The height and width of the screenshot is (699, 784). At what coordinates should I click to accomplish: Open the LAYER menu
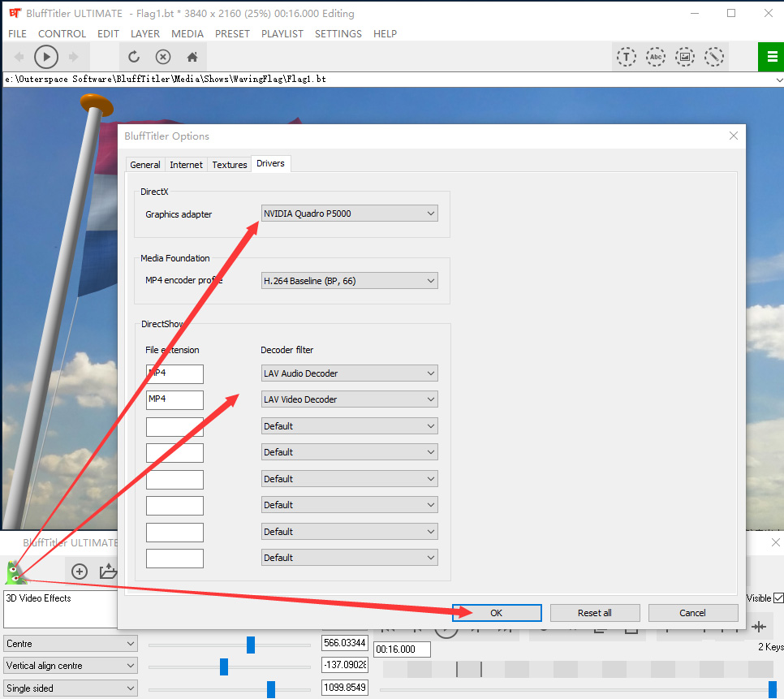point(145,33)
